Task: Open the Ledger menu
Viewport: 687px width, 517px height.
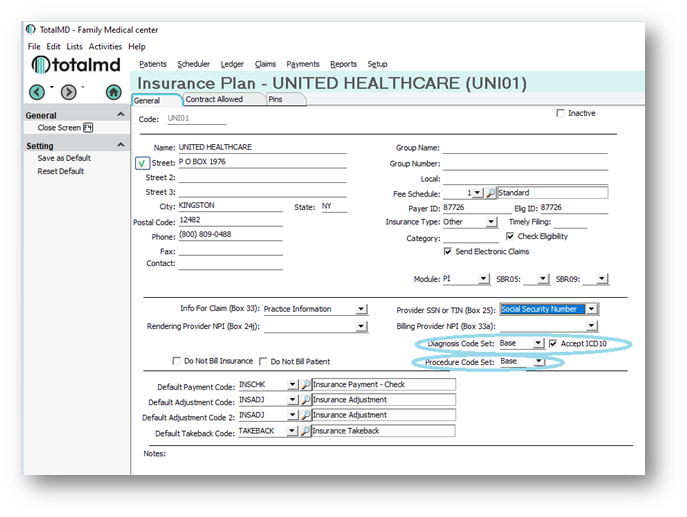Action: pos(234,64)
